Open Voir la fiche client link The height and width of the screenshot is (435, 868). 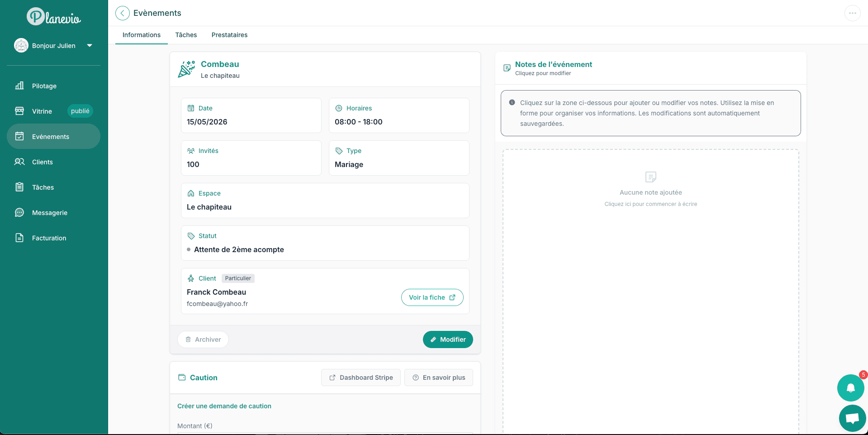click(432, 297)
